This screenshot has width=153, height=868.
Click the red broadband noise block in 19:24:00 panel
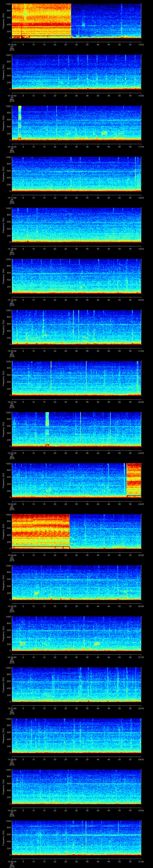[41, 531]
